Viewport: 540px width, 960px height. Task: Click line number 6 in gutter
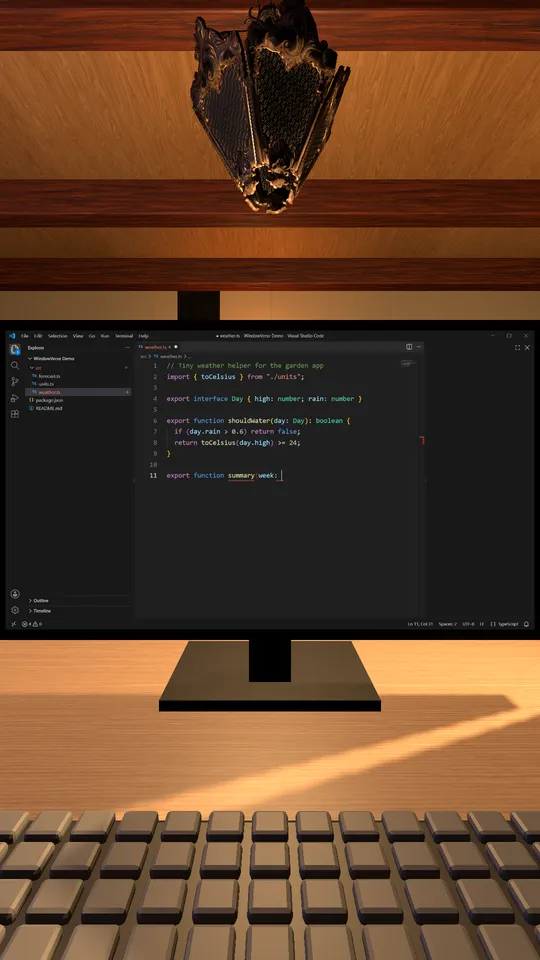[154, 421]
